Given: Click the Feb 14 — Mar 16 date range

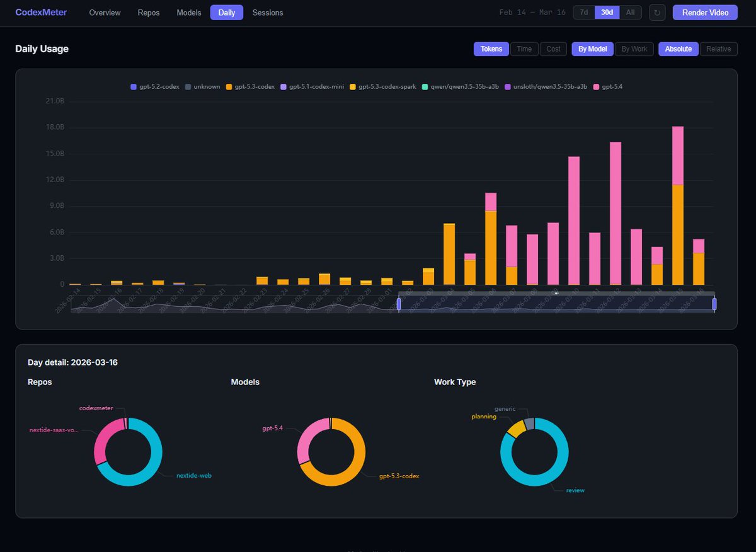Looking at the screenshot, I should tap(532, 13).
